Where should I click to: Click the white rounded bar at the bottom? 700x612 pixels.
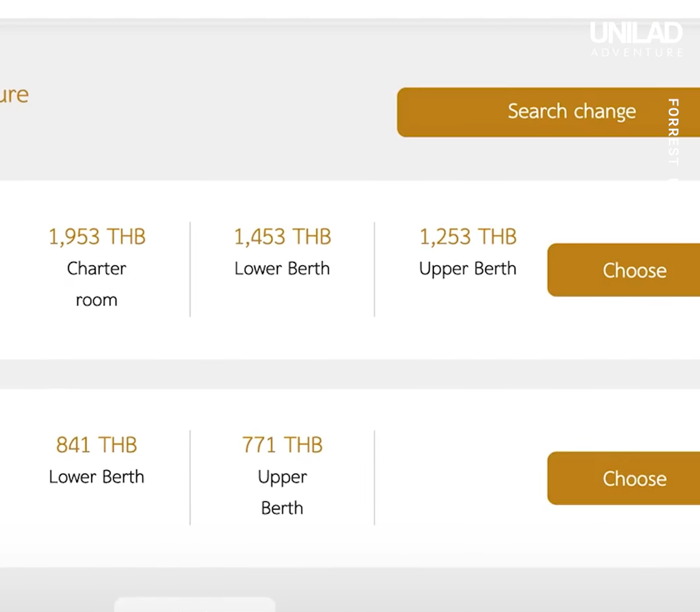[x=194, y=604]
